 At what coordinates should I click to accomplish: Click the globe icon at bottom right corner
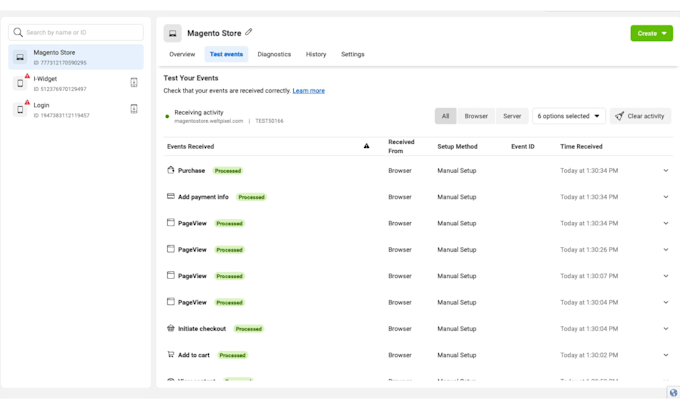[673, 393]
